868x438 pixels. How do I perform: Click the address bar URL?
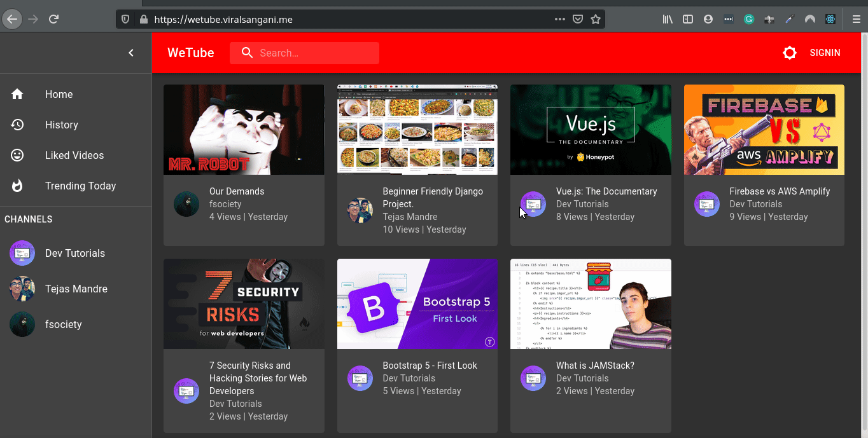point(223,20)
